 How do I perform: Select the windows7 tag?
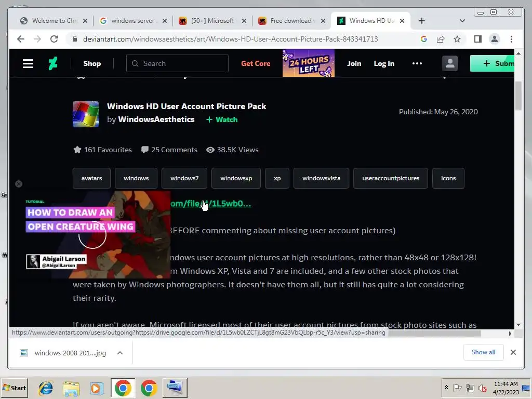tap(184, 178)
